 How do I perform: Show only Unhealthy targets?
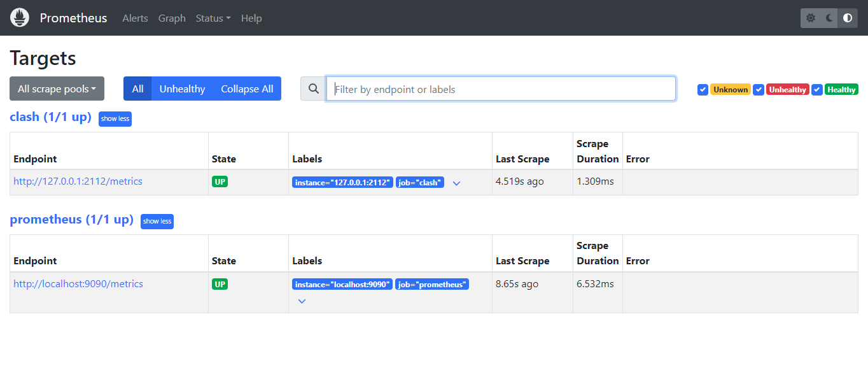(182, 89)
